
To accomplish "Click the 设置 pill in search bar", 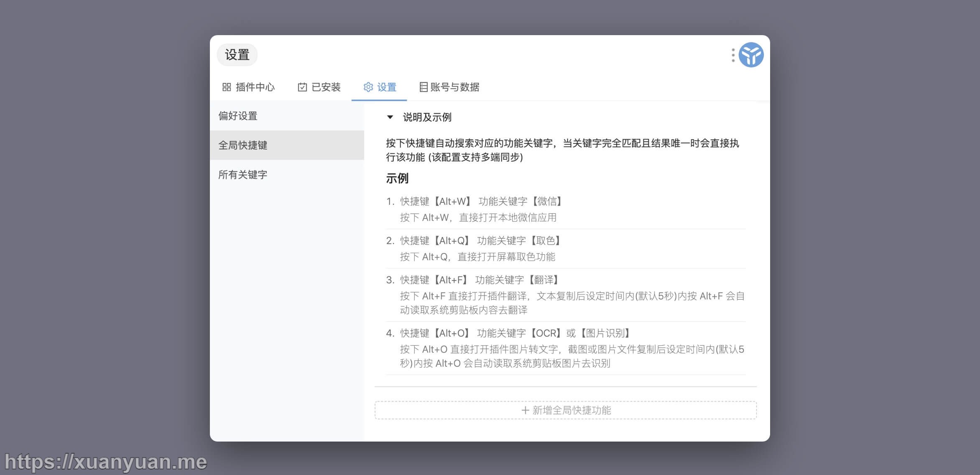I will tap(237, 55).
